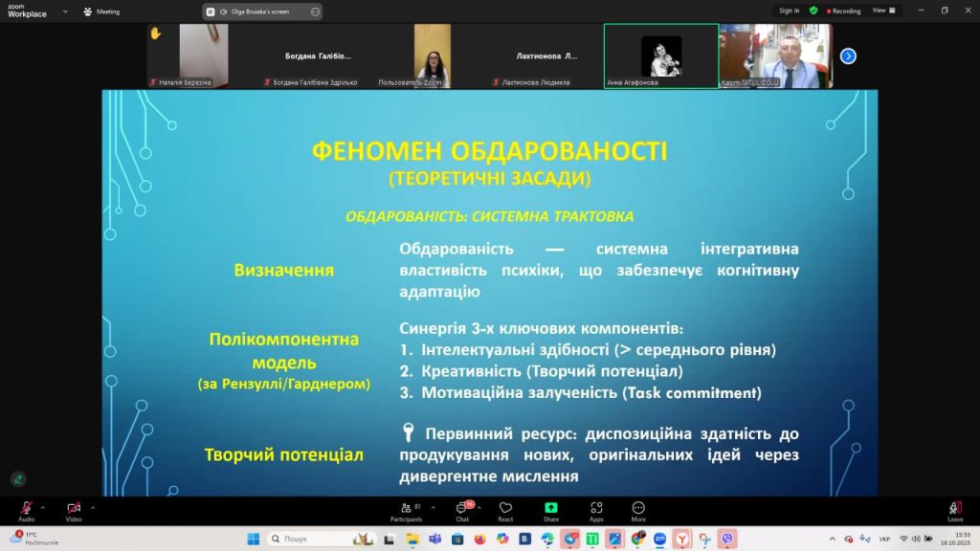The height and width of the screenshot is (551, 980).
Task: Open the View layout menu
Action: tap(883, 11)
